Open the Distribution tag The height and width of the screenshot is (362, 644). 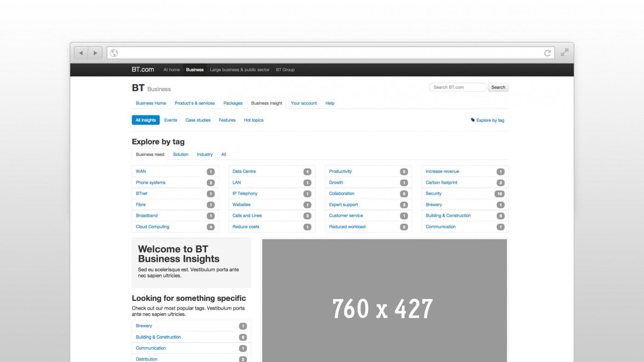point(147,359)
